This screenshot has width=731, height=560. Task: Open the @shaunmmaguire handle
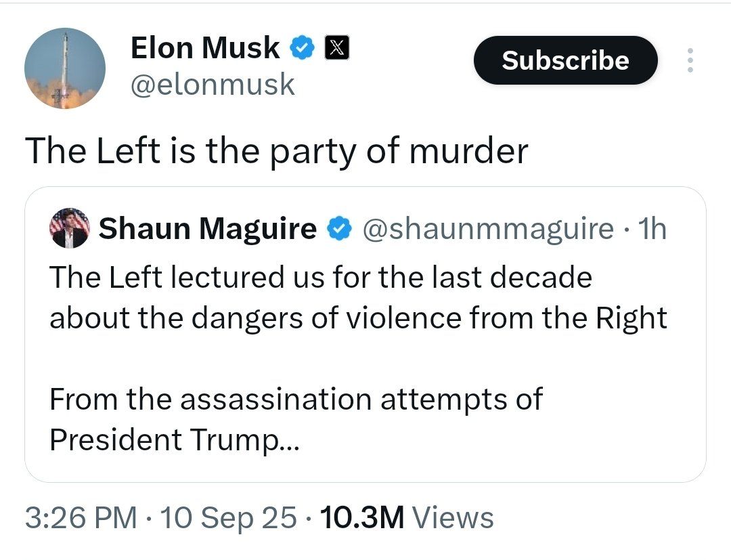[x=488, y=228]
